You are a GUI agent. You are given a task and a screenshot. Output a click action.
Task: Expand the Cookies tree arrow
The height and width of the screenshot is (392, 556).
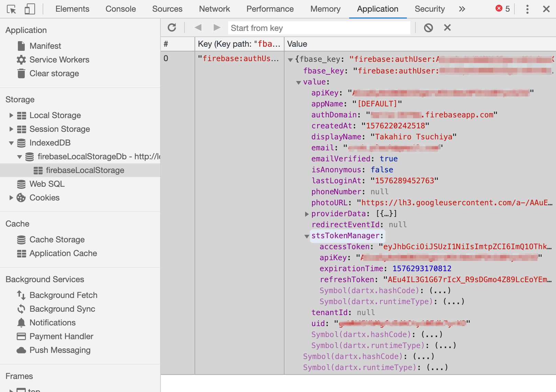click(11, 198)
